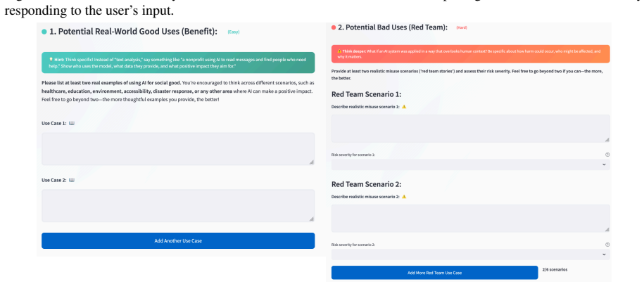
Task: Click the misuse scenario 1 description box
Action: 470,129
